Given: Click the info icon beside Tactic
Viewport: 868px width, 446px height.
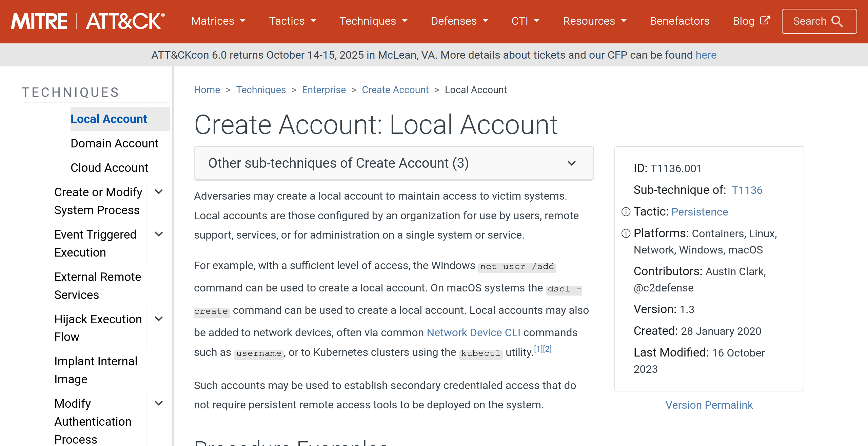Looking at the screenshot, I should pyautogui.click(x=626, y=212).
